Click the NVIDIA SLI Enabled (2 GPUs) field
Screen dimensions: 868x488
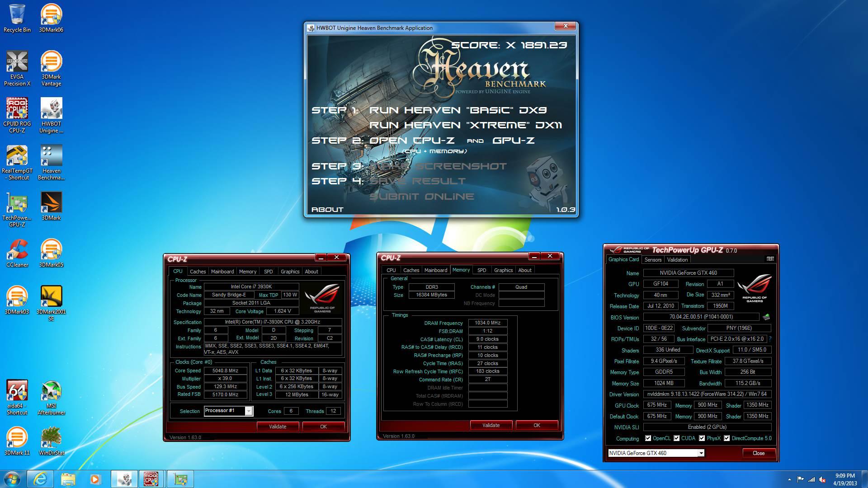707,427
